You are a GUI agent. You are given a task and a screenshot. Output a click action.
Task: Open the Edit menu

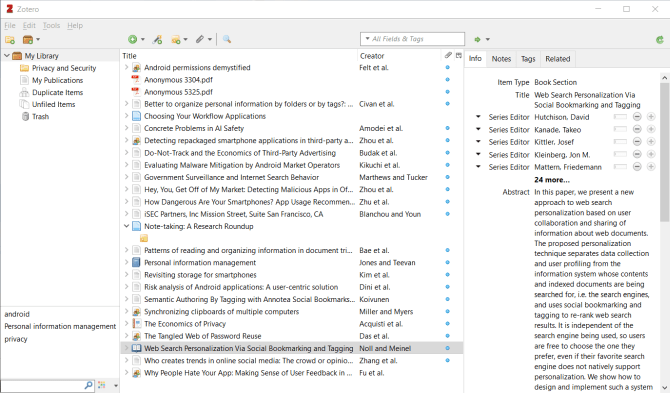click(x=29, y=26)
